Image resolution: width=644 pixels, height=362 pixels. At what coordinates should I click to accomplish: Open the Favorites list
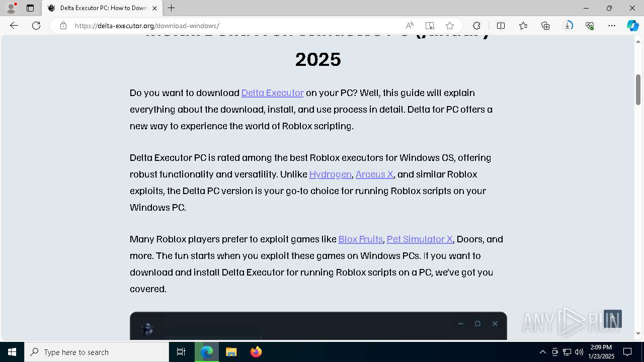point(523,26)
